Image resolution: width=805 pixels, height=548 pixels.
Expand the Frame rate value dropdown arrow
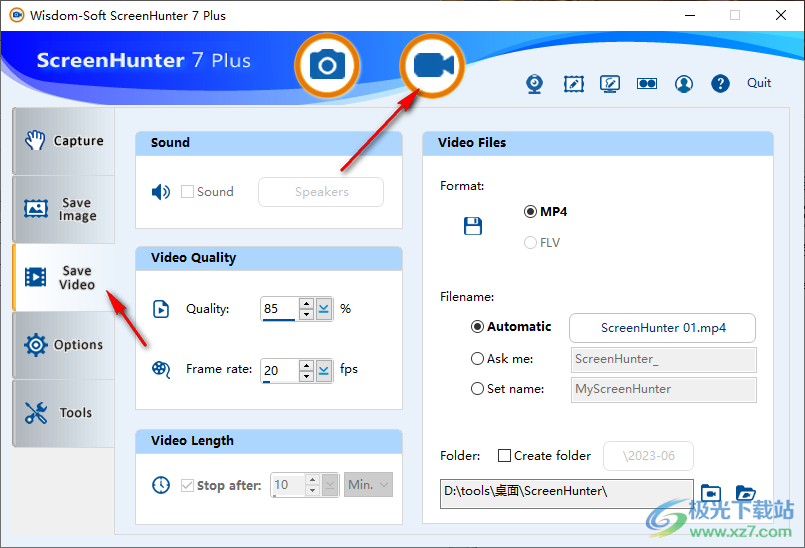tap(323, 370)
